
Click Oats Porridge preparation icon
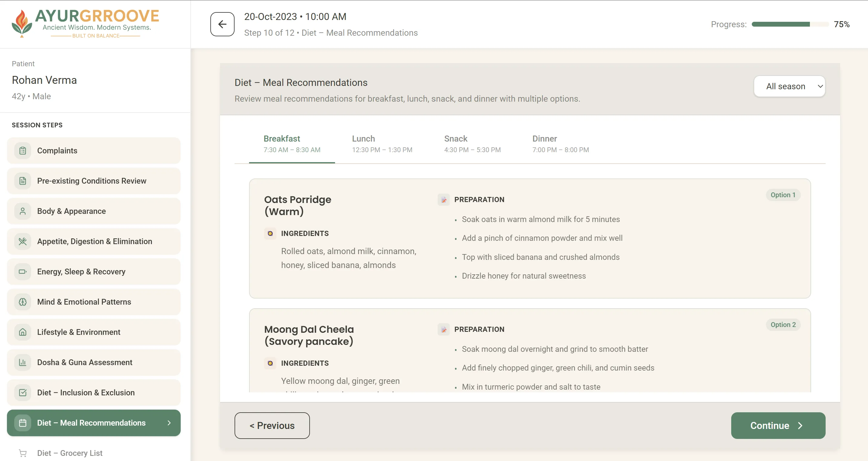click(x=443, y=200)
